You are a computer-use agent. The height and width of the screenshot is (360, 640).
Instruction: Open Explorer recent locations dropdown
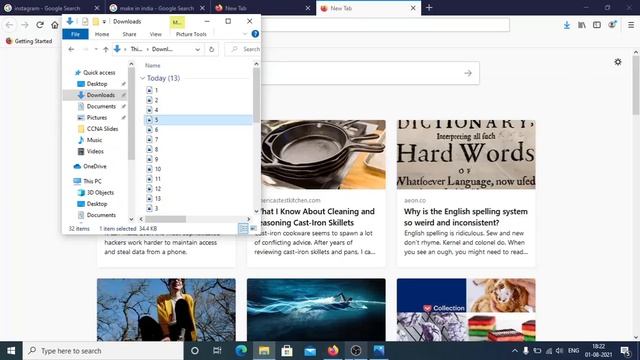tap(96, 49)
